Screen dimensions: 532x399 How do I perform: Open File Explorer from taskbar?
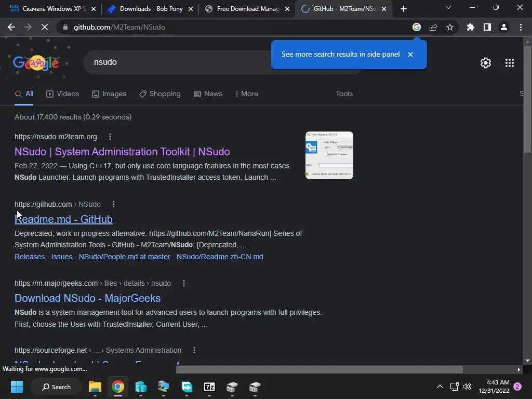pyautogui.click(x=95, y=387)
